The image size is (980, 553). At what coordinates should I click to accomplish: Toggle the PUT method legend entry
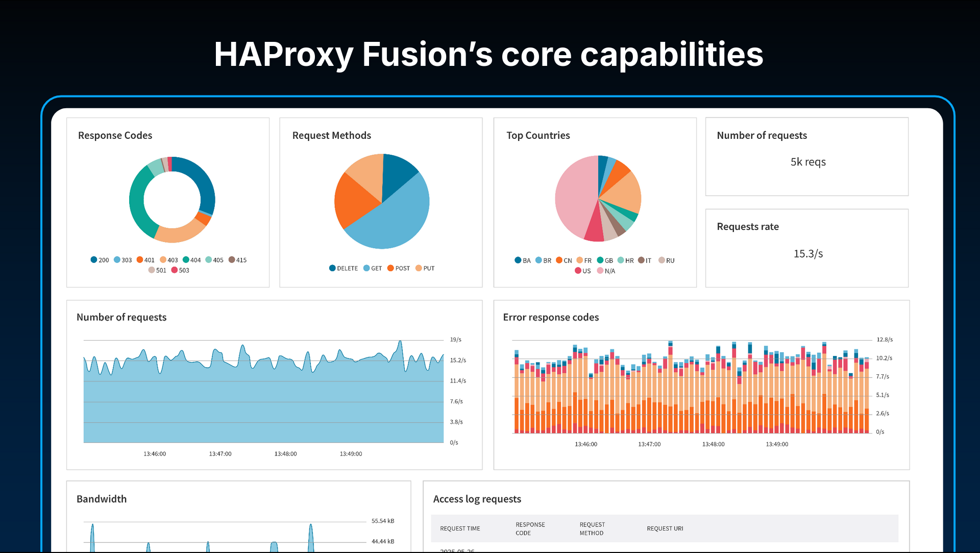pyautogui.click(x=425, y=268)
